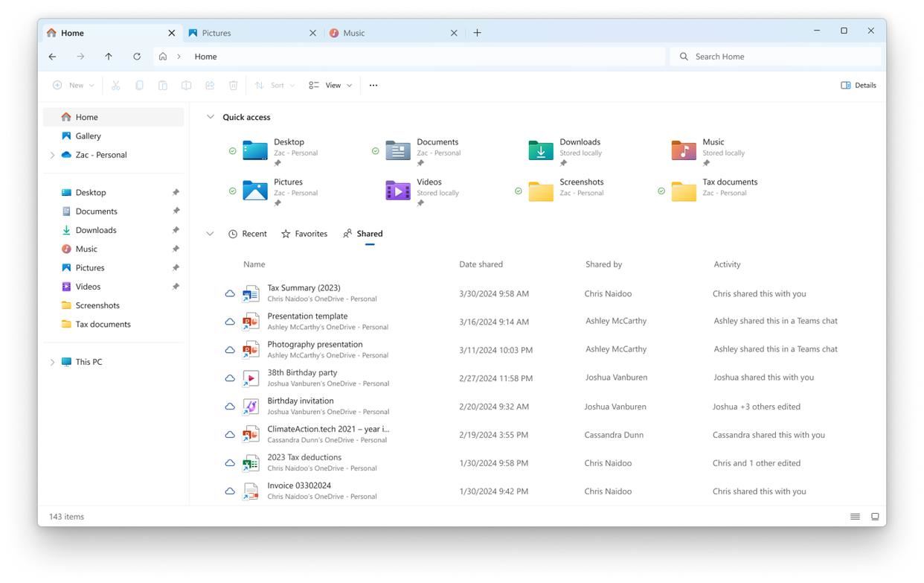This screenshot has width=924, height=583.
Task: Sort by the Date shared column header
Action: pos(481,264)
